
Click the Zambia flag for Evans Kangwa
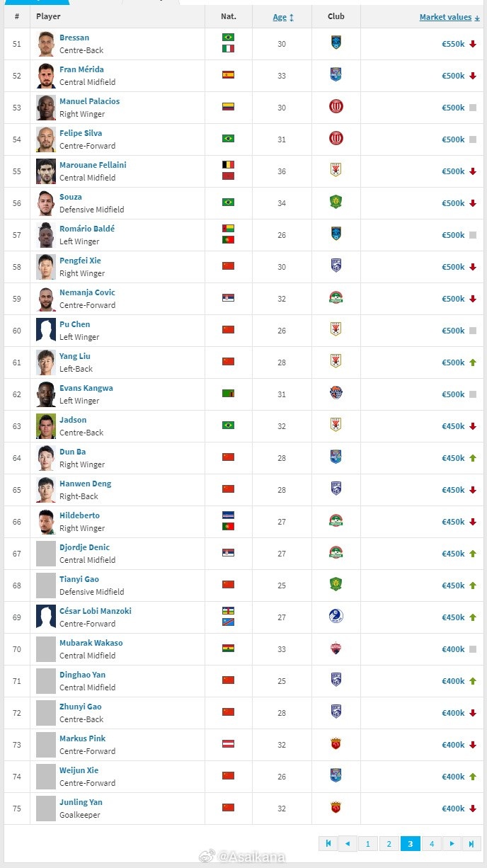tap(228, 394)
